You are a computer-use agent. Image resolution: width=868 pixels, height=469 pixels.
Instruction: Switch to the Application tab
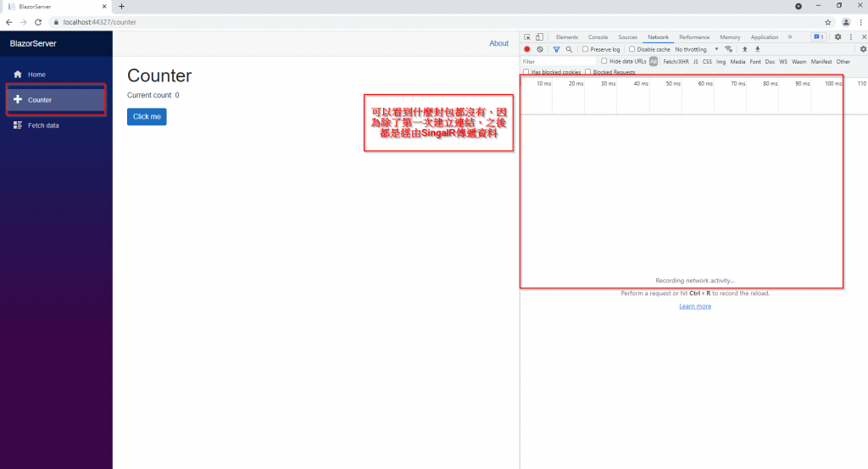click(x=765, y=37)
